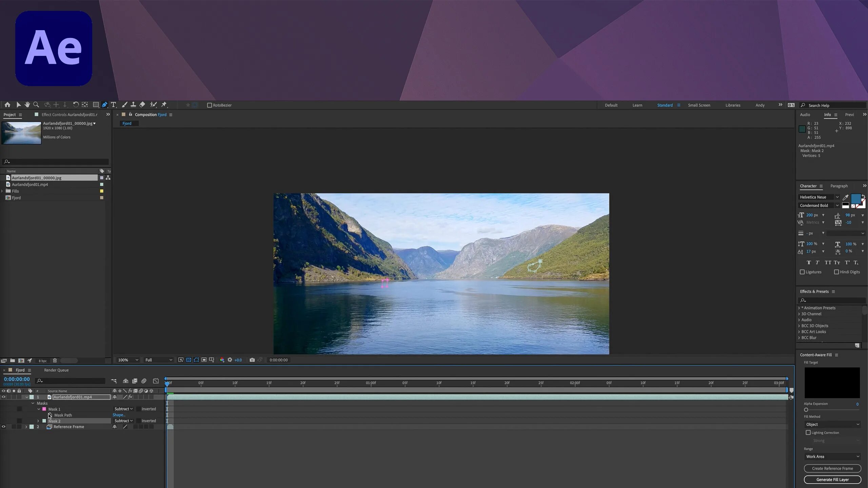Select the Zoom tool in toolbar

pyautogui.click(x=36, y=105)
